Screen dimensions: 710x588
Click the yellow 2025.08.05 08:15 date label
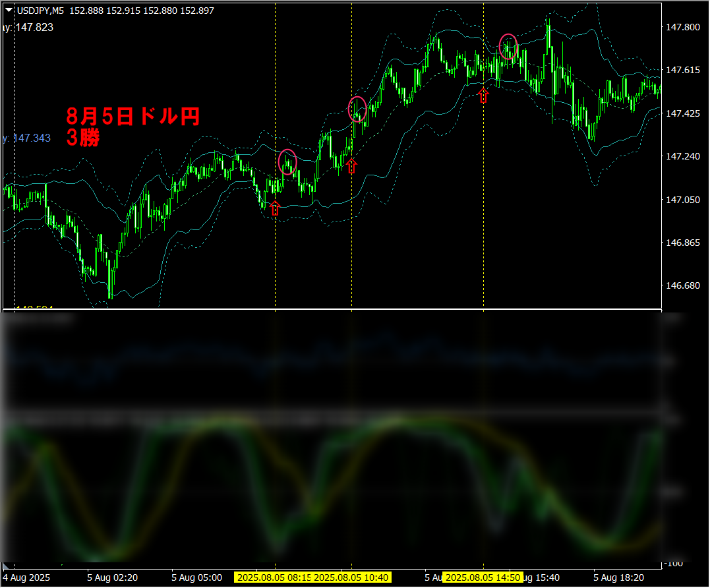click(274, 577)
